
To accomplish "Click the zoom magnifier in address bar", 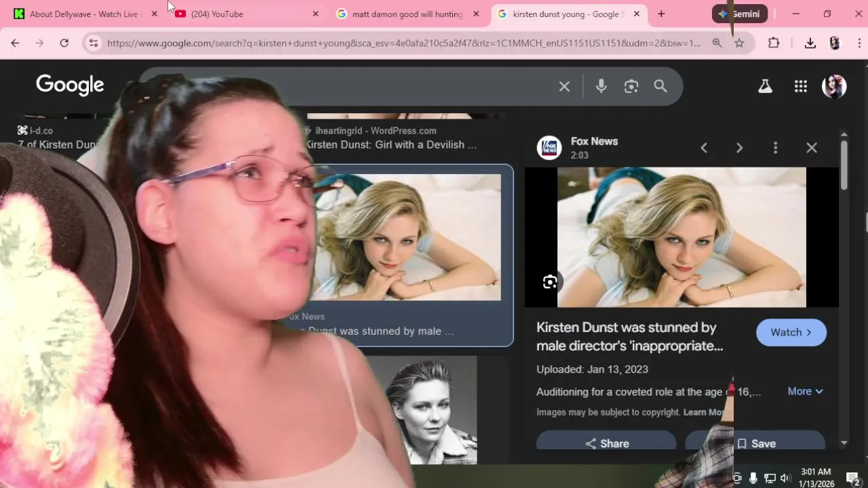I will click(717, 43).
